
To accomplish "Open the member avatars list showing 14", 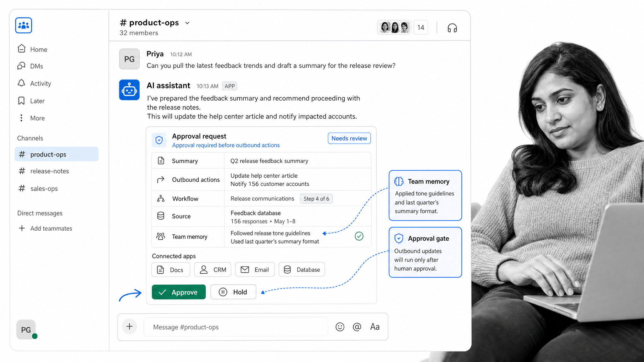I will tap(402, 28).
